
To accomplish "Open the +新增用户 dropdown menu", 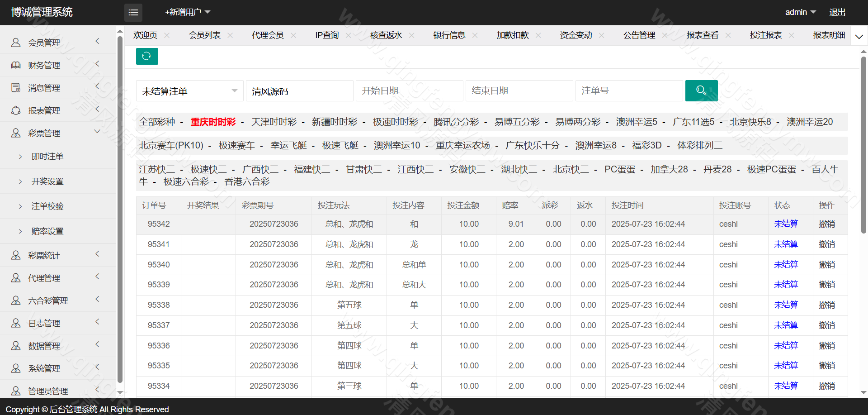I will pyautogui.click(x=187, y=12).
